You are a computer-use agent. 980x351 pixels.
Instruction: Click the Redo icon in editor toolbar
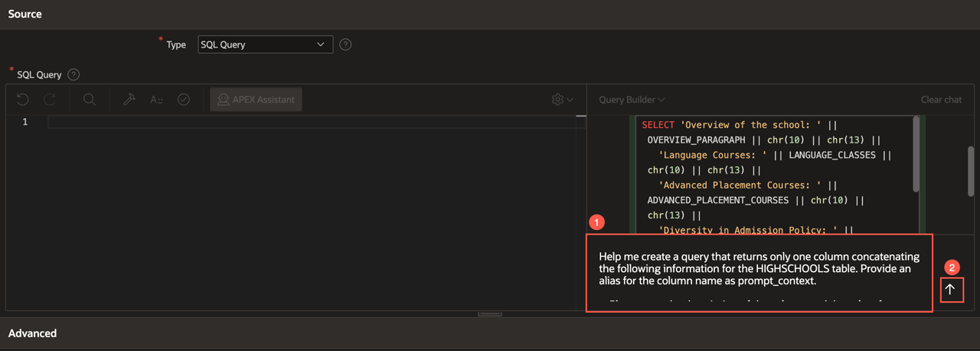pyautogui.click(x=50, y=100)
